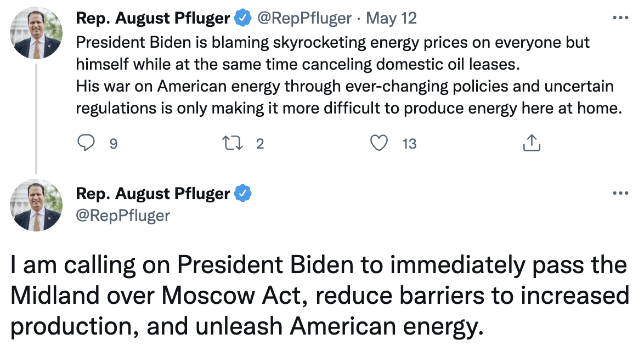Click the like count 13
644x351 pixels.
(x=409, y=144)
